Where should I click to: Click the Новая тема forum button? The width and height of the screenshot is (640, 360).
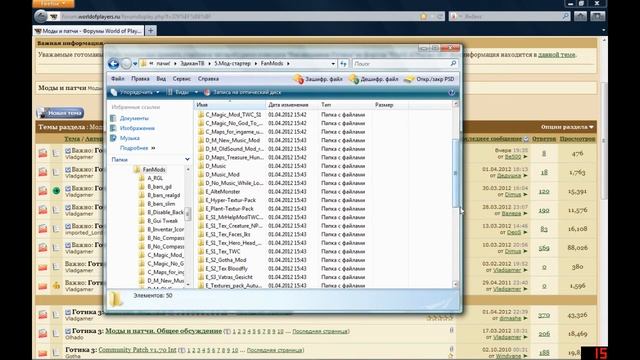[60, 113]
